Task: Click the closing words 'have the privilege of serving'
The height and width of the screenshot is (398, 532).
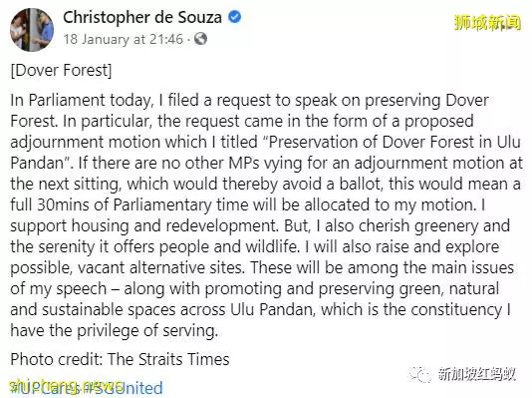Action: [x=114, y=330]
